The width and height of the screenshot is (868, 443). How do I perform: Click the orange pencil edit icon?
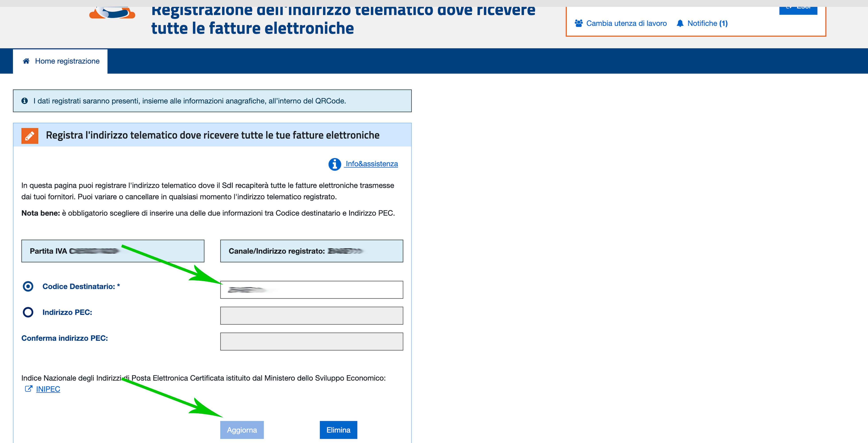pyautogui.click(x=30, y=136)
